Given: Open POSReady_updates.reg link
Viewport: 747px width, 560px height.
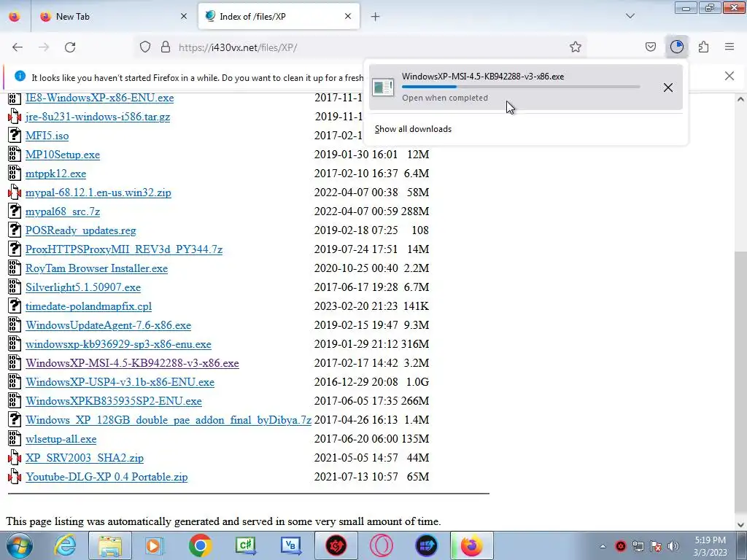Looking at the screenshot, I should click(x=81, y=230).
